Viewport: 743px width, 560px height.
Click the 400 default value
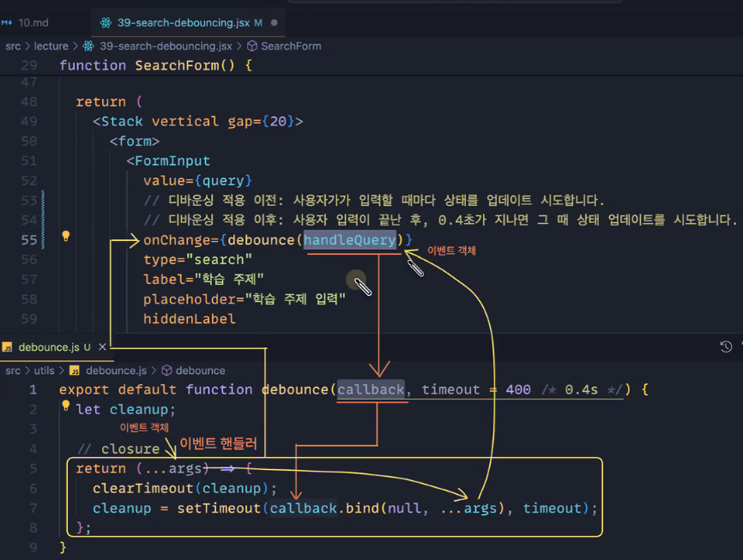click(x=518, y=389)
